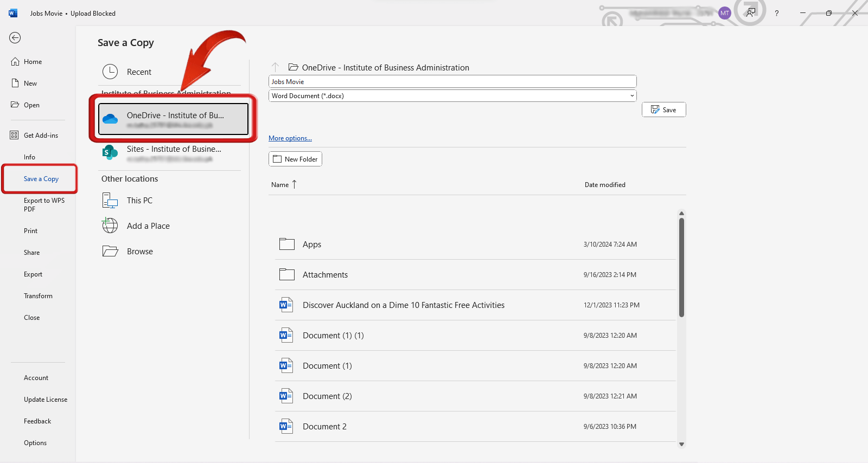Choose Export to WPS PDF
This screenshot has height=463, width=868.
point(44,205)
